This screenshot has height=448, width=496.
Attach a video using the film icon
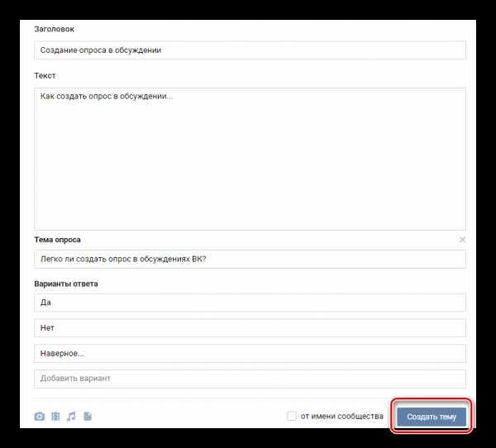55,417
